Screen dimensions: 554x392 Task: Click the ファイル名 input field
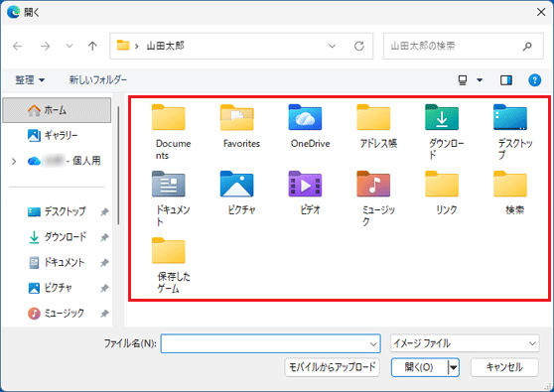(x=265, y=343)
